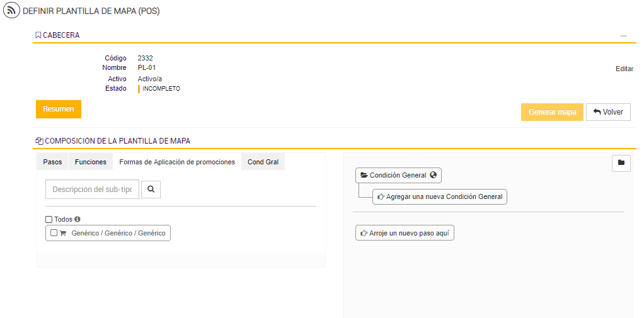
Task: Collapse the CABECERA section with the minus
Action: pyautogui.click(x=624, y=36)
